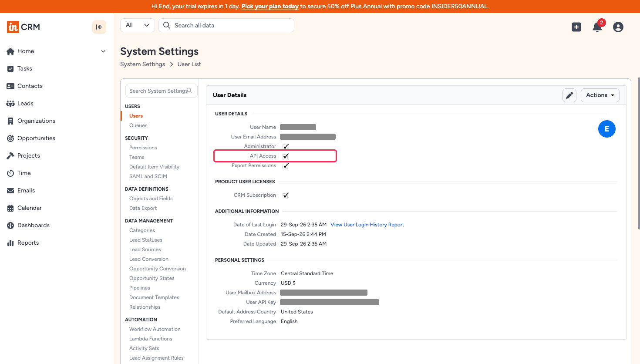The width and height of the screenshot is (640, 364).
Task: Open Lead Statuses settings
Action: (x=146, y=240)
